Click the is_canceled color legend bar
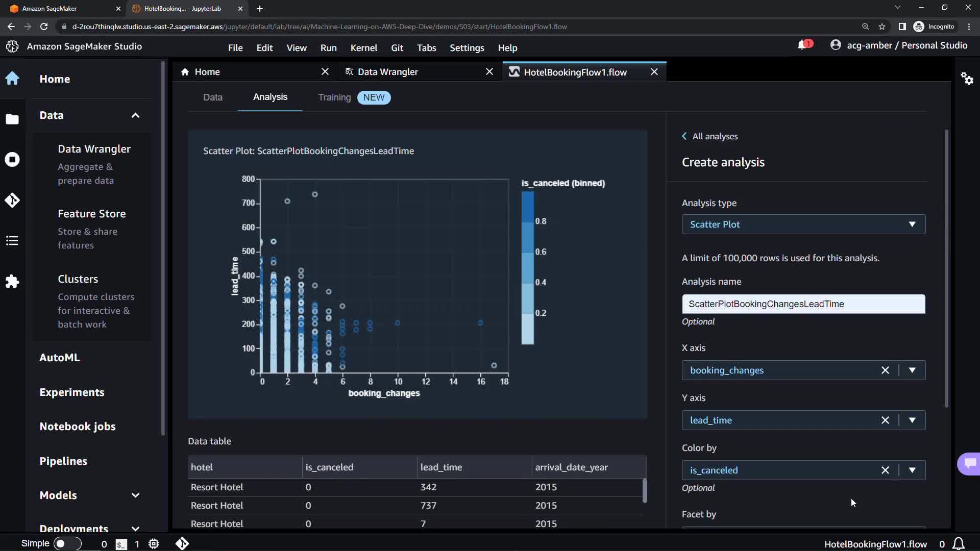Viewport: 980px width, 551px height. (527, 268)
